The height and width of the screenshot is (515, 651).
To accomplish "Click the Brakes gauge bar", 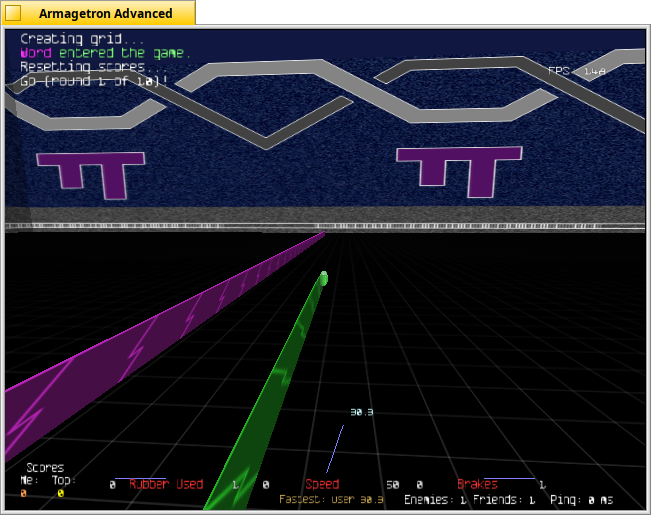I will tap(509, 478).
